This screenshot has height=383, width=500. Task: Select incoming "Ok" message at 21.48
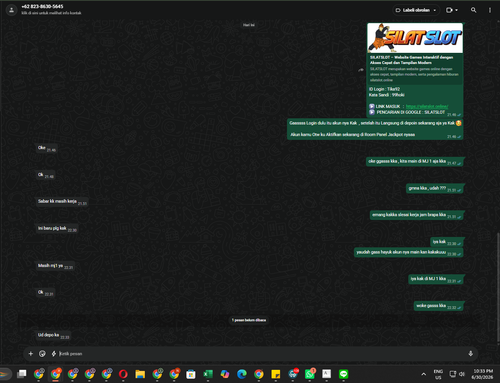tap(46, 175)
